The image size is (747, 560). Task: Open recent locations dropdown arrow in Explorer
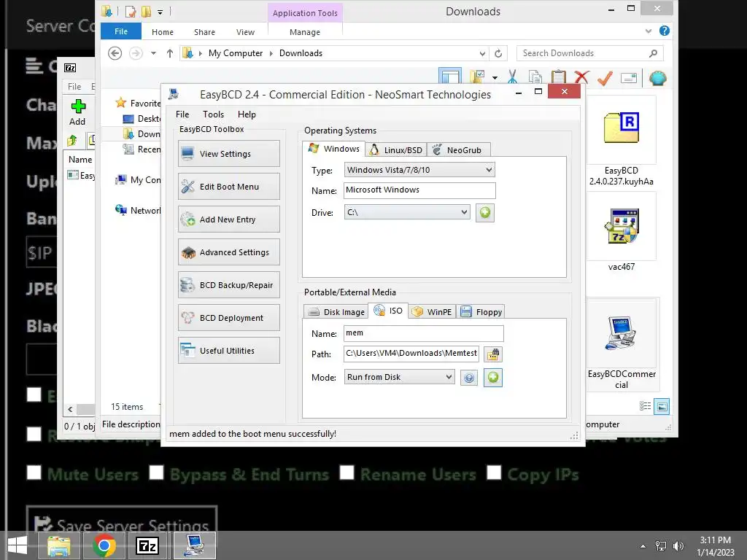tap(153, 53)
